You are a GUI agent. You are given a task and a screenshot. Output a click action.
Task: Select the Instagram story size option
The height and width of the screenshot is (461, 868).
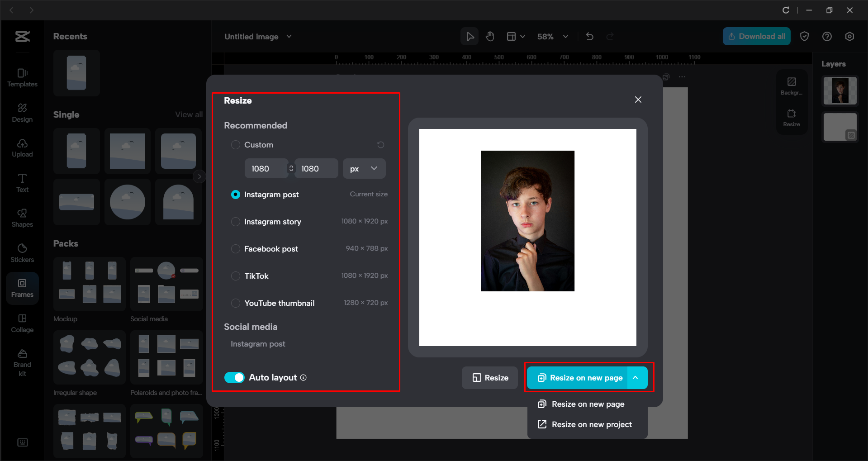(x=236, y=222)
